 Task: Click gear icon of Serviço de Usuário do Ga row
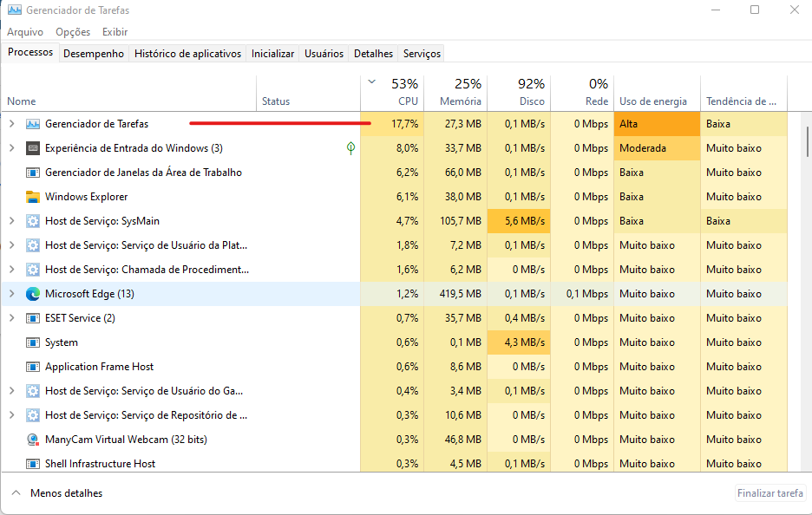pos(33,391)
